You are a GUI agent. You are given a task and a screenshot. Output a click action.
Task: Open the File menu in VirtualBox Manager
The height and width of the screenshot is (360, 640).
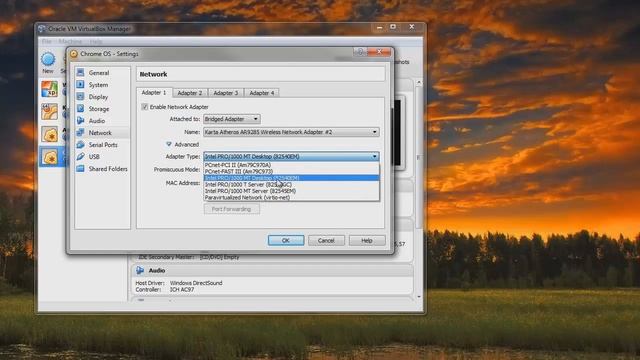coord(47,42)
